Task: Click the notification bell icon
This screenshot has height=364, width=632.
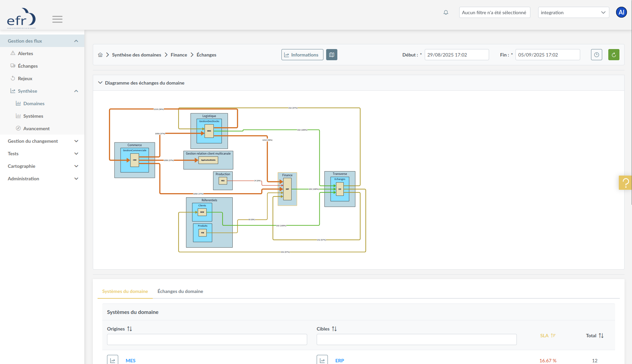Action: (x=446, y=13)
